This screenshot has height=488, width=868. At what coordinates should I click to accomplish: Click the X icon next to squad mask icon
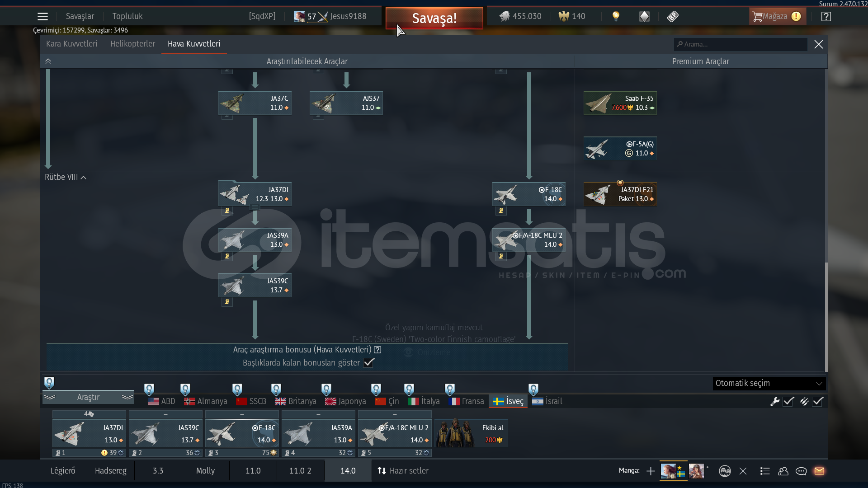pos(743,471)
